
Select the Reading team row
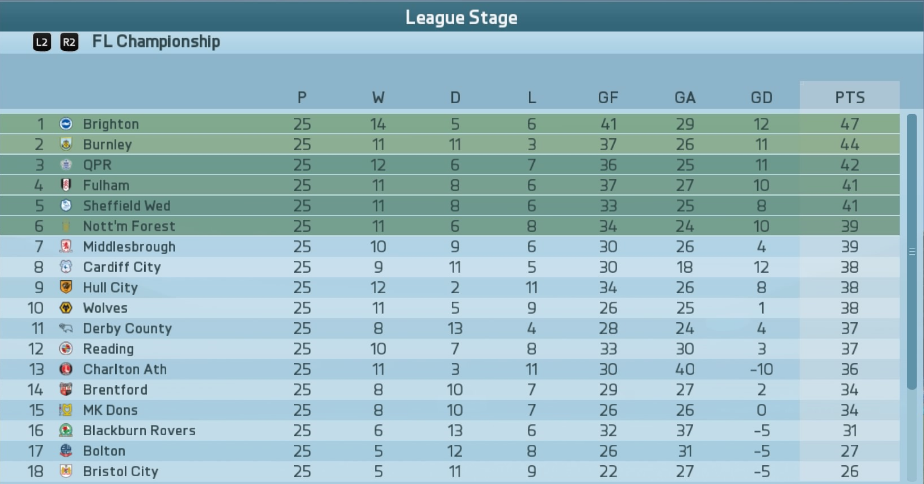point(450,349)
